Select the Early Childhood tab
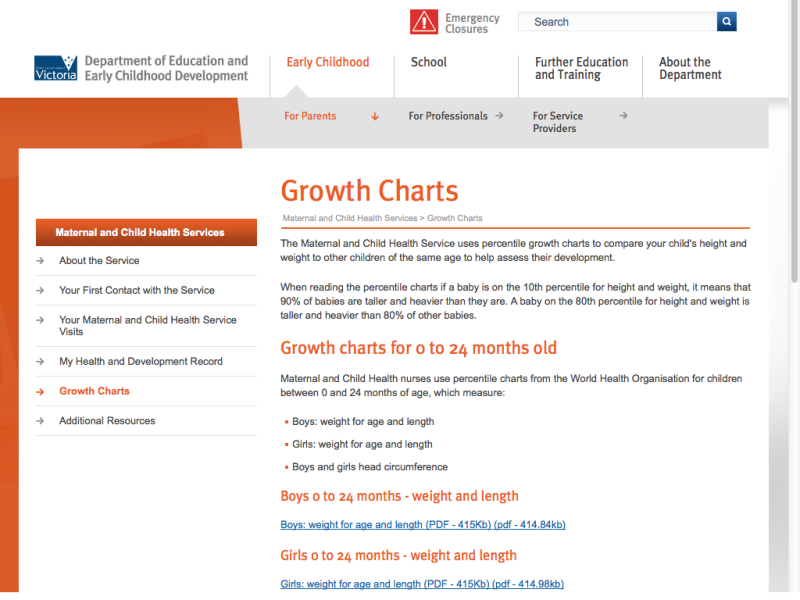 coord(328,61)
